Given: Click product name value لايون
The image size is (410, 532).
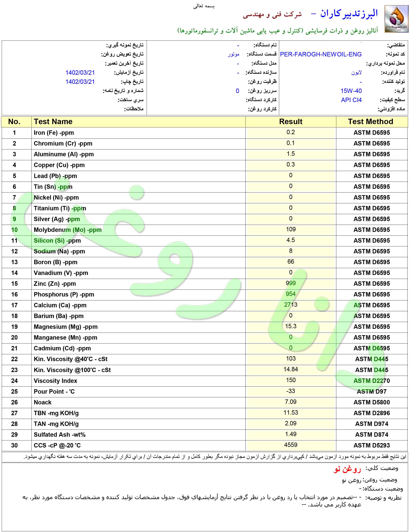Looking at the screenshot, I should (x=356, y=73).
